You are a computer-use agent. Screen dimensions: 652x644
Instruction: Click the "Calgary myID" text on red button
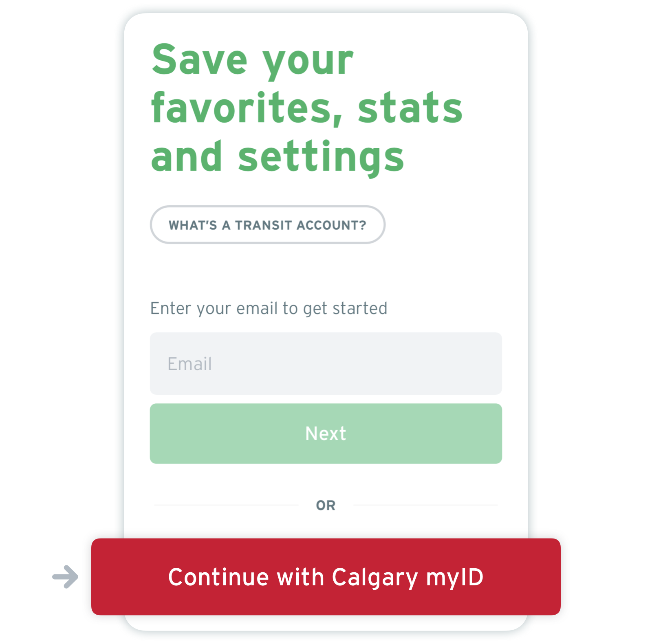click(407, 577)
